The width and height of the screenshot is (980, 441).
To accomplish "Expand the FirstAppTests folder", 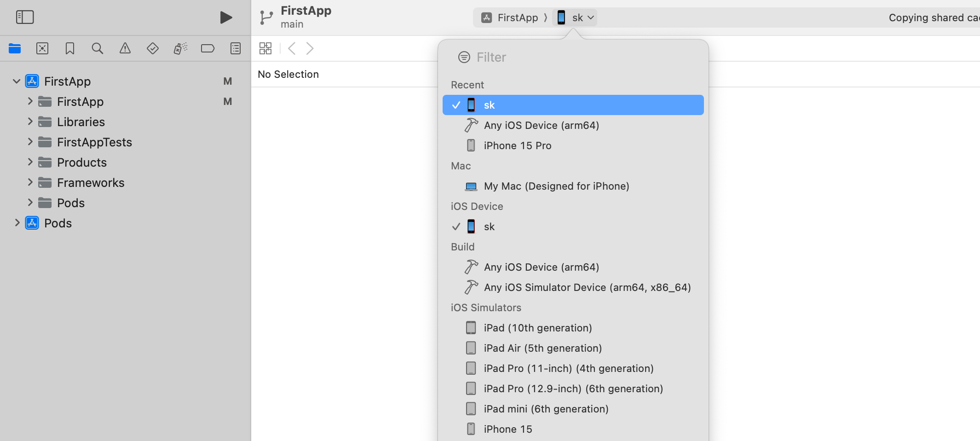I will pos(30,142).
